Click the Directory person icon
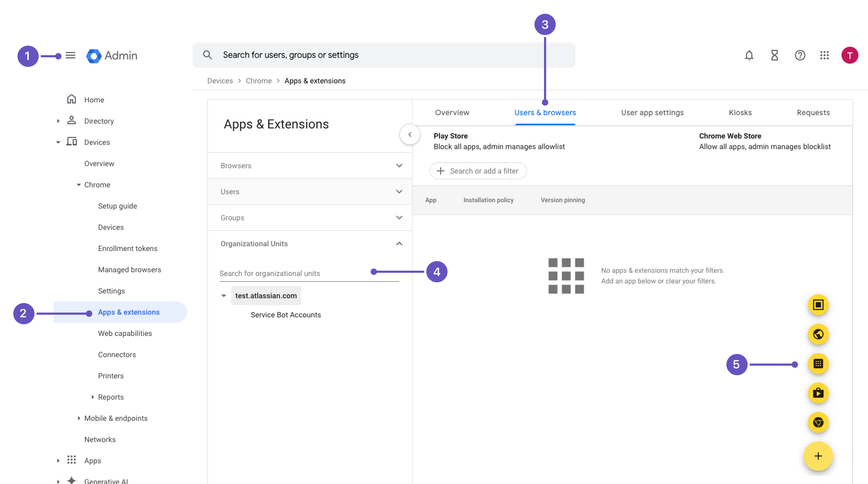This screenshot has height=484, width=868. click(x=71, y=120)
